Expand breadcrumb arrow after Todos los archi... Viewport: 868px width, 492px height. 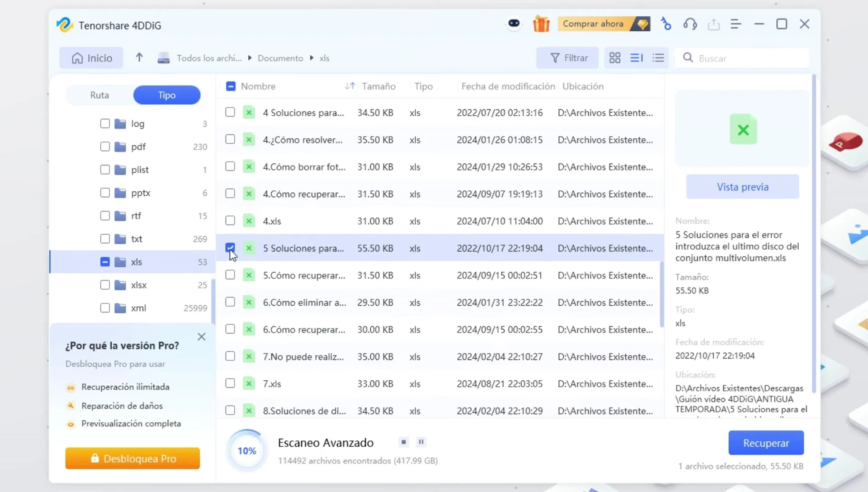pos(250,58)
